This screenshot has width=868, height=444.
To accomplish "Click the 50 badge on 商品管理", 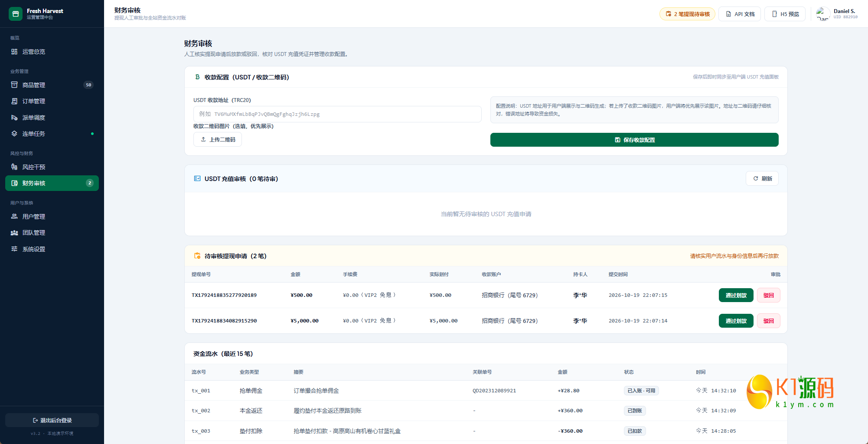I will [88, 85].
